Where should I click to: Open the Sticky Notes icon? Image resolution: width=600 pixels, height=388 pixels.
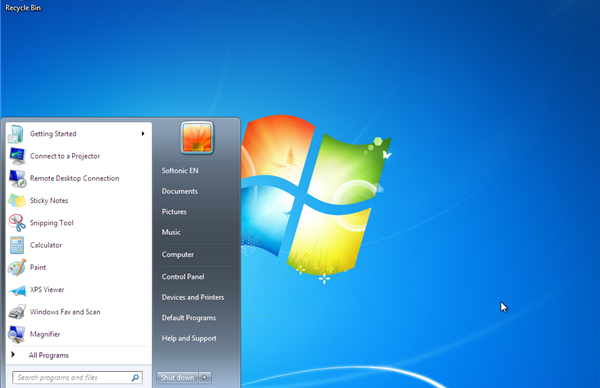[17, 201]
